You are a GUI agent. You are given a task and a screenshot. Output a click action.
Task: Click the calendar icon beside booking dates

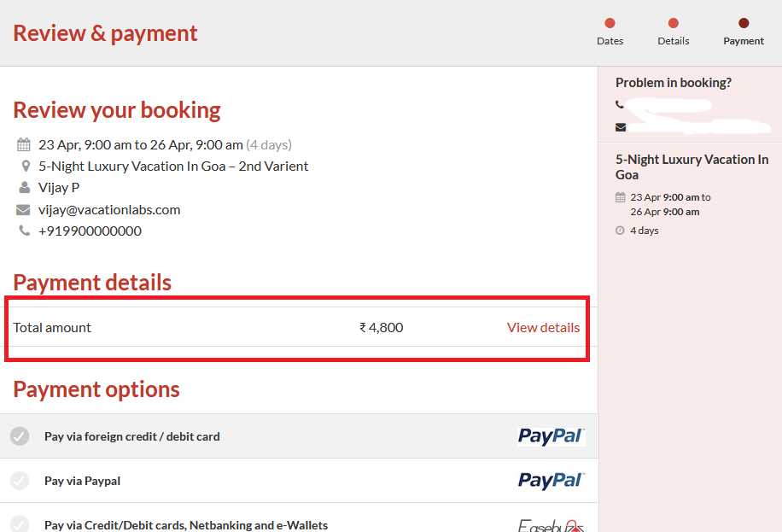coord(23,144)
